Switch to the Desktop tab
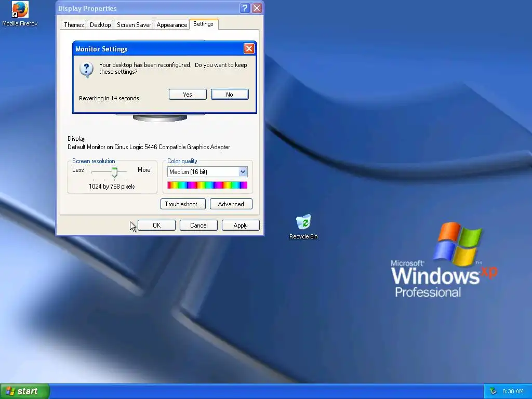532x399 pixels. [100, 25]
